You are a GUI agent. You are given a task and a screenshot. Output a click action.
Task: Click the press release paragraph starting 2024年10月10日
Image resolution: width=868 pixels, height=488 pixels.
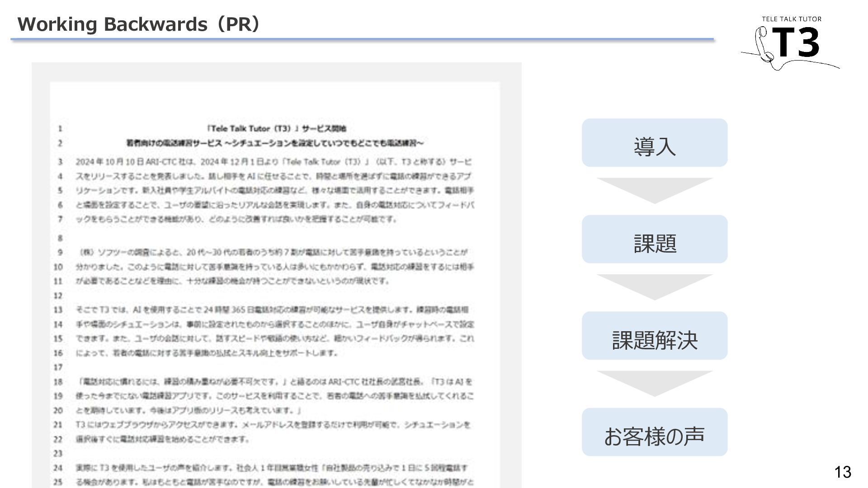(274, 190)
